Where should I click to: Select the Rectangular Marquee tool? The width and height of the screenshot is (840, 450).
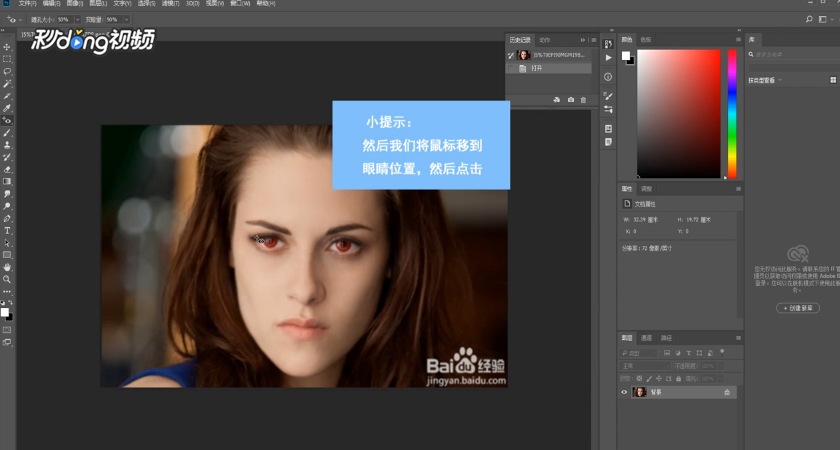pyautogui.click(x=7, y=59)
